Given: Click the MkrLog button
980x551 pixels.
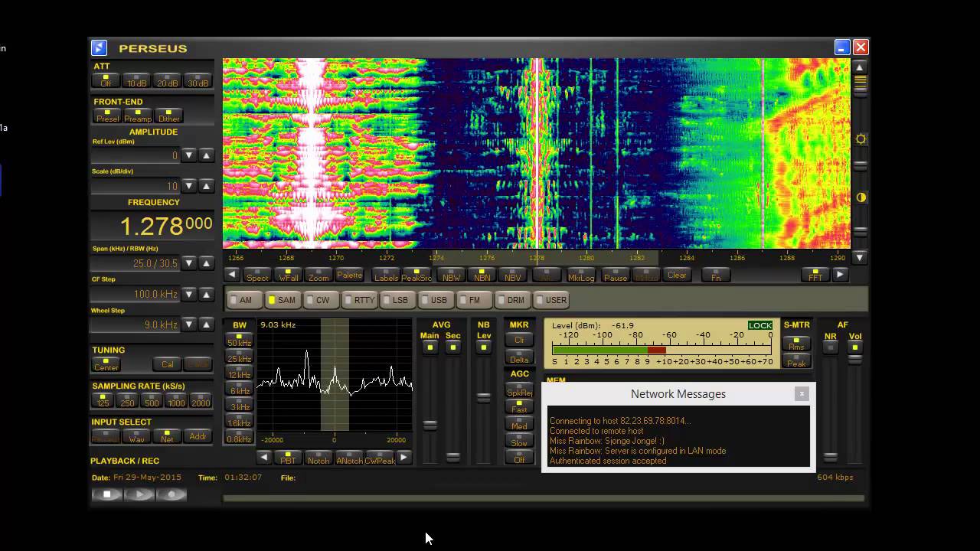Looking at the screenshot, I should tap(581, 275).
